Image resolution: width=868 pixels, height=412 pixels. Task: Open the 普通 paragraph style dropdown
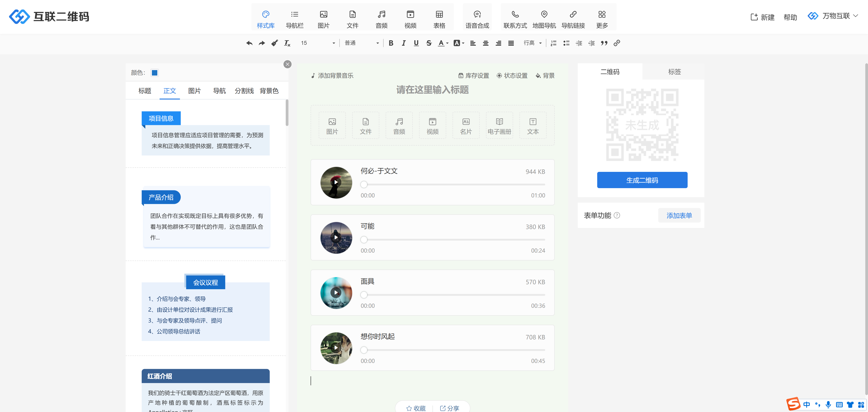(362, 43)
